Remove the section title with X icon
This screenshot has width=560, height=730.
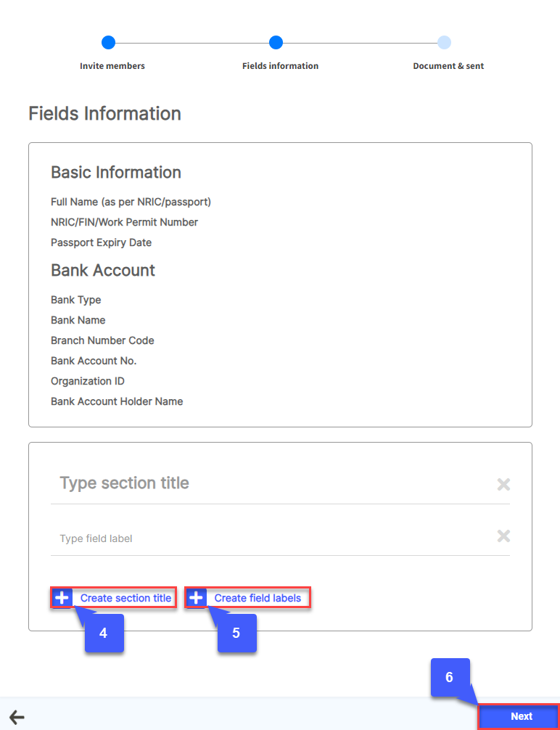click(503, 484)
